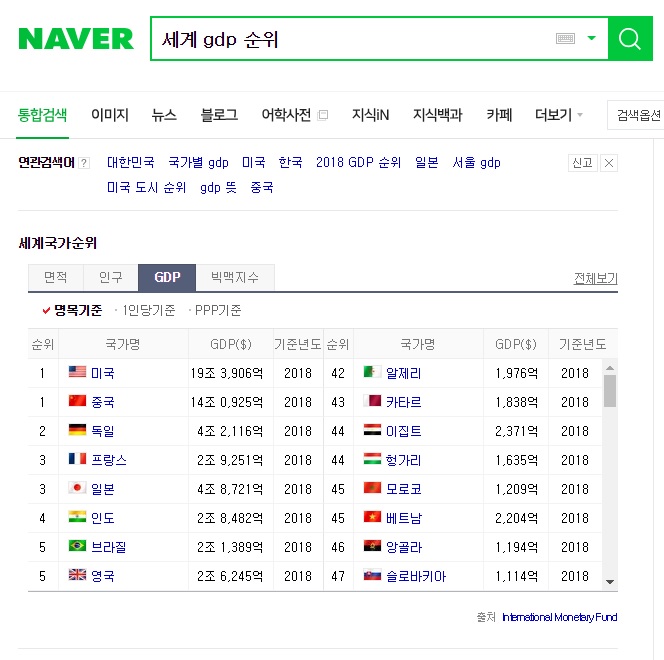Click the NAVER logo
This screenshot has height=660, width=664.
pos(76,39)
